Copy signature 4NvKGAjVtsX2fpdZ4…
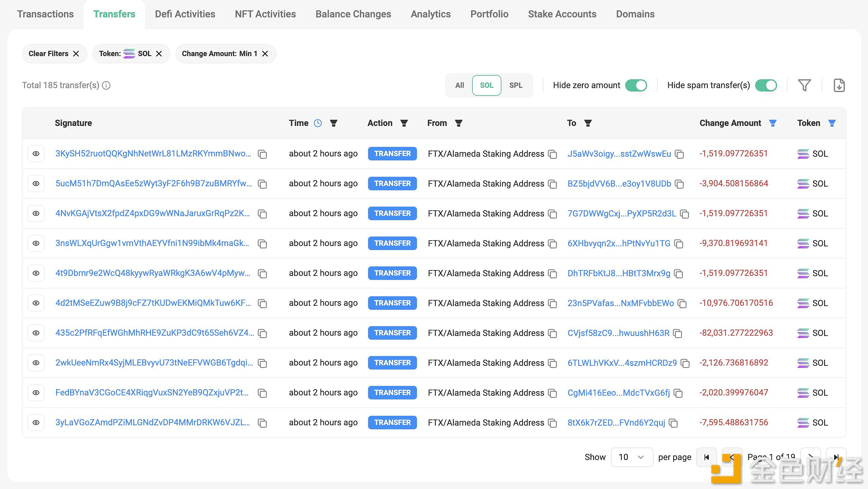Viewport: 868px width, 489px height. pyautogui.click(x=262, y=214)
